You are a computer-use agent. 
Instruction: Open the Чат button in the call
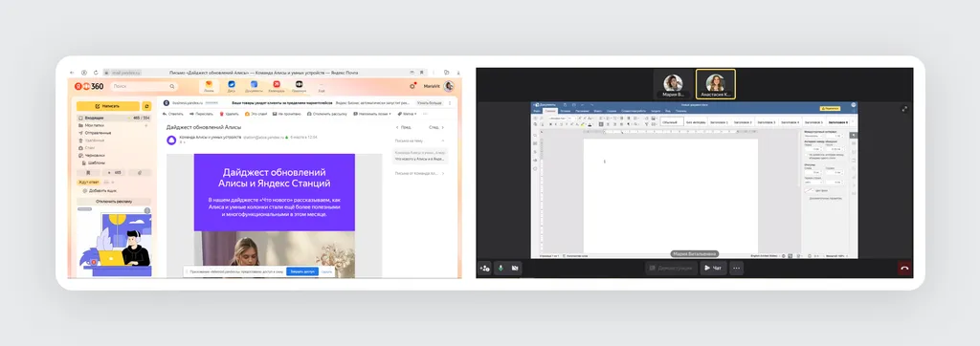point(713,268)
